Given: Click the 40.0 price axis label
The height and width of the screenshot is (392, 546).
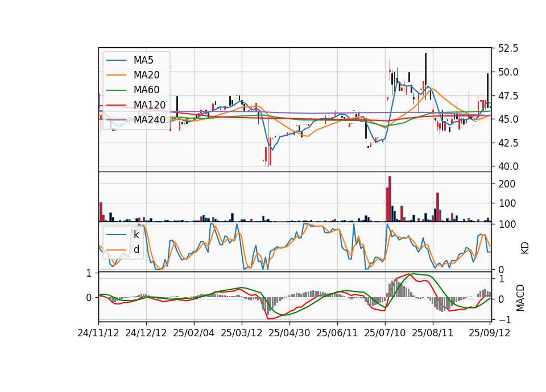Looking at the screenshot, I should point(508,166).
